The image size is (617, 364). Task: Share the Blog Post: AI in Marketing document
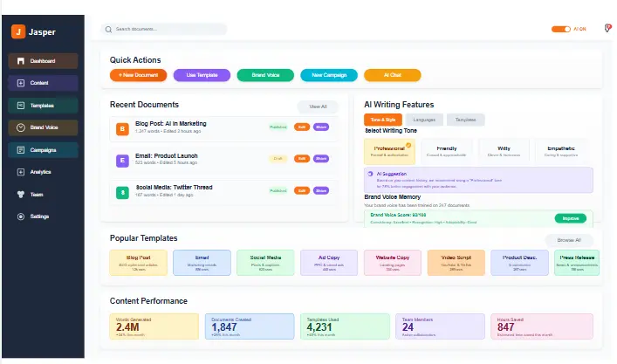321,127
